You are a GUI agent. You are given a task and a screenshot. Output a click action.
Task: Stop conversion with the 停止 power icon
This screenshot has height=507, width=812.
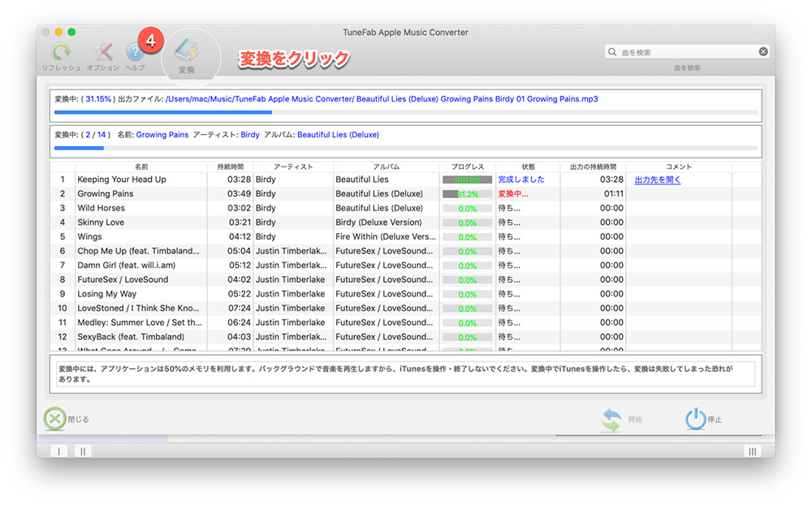point(696,419)
